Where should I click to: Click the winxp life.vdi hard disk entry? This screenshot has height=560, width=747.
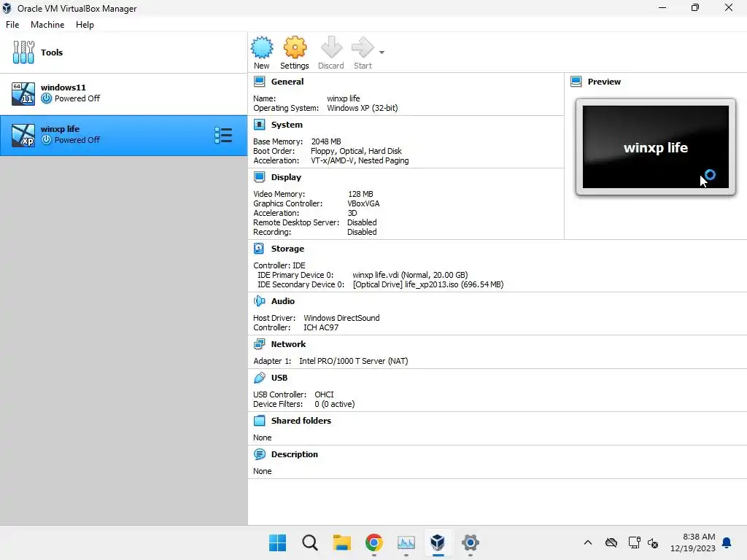coord(410,275)
